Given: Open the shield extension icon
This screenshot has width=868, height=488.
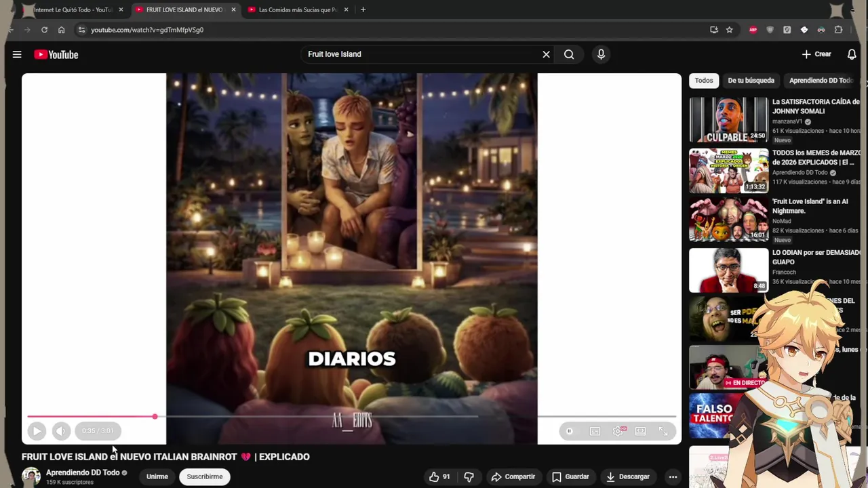Looking at the screenshot, I should tap(770, 30).
